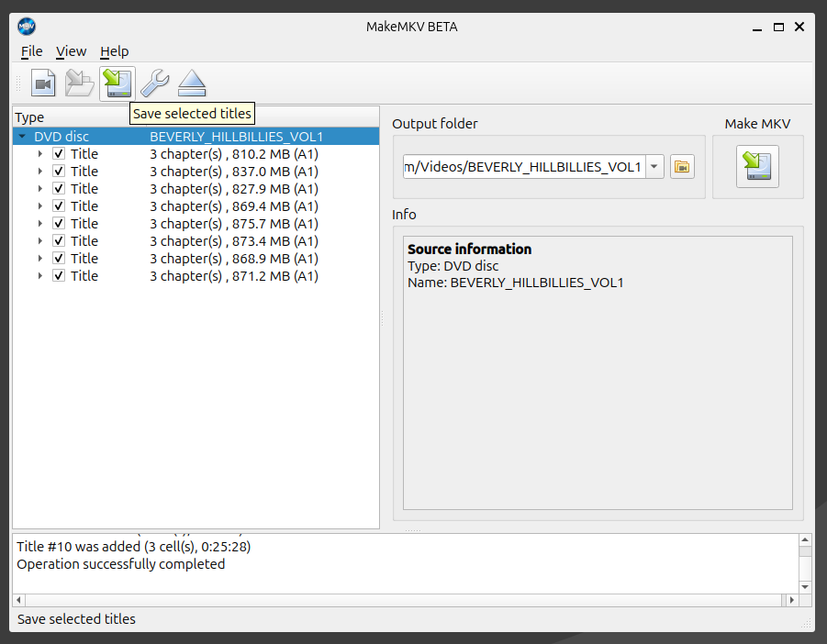Click the Make MKV button
The width and height of the screenshot is (827, 644).
(x=757, y=166)
